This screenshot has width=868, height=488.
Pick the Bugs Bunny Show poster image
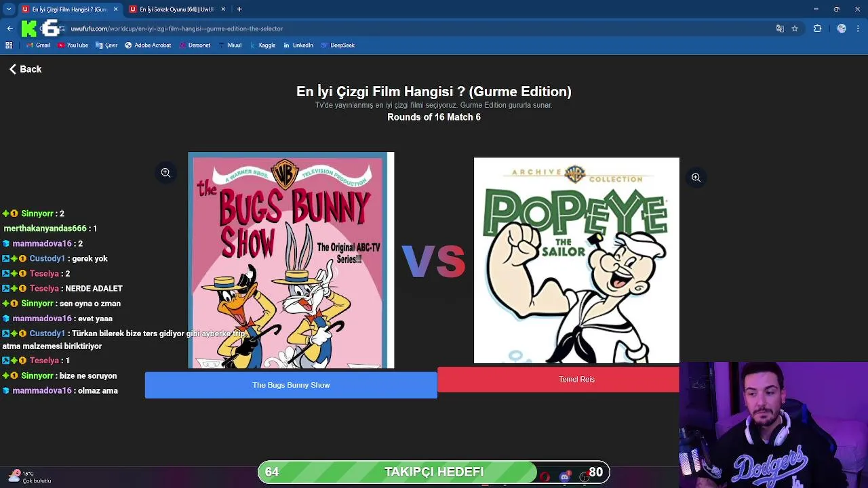click(x=291, y=260)
